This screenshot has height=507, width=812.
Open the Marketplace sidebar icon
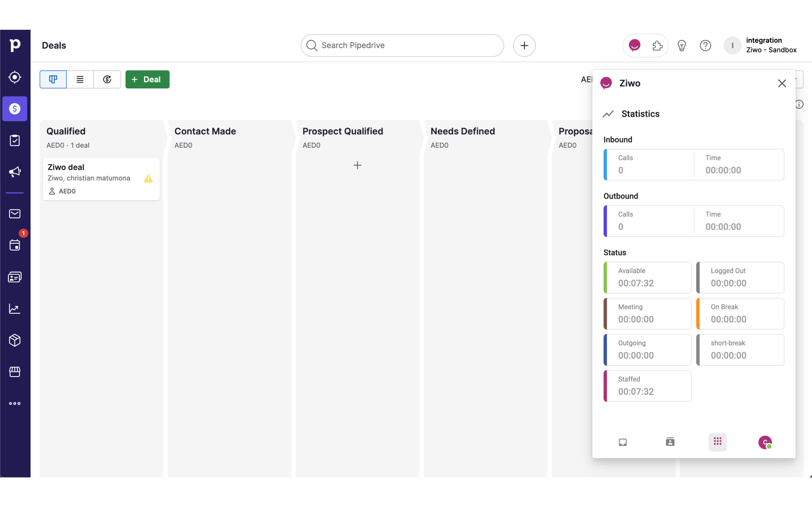click(15, 371)
